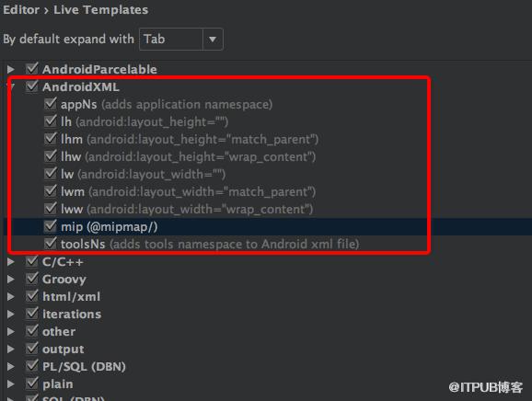This screenshot has height=401, width=532.
Task: Select the output template group
Action: coord(64,349)
